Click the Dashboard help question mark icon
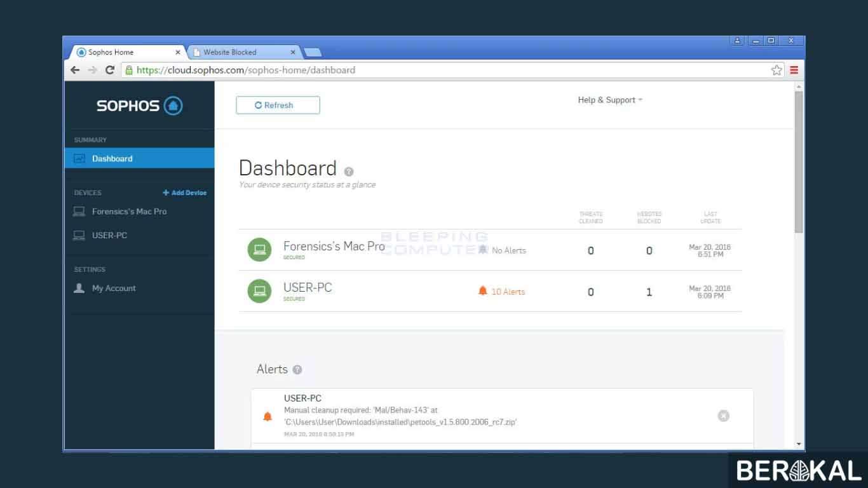Image resolution: width=868 pixels, height=488 pixels. [348, 172]
